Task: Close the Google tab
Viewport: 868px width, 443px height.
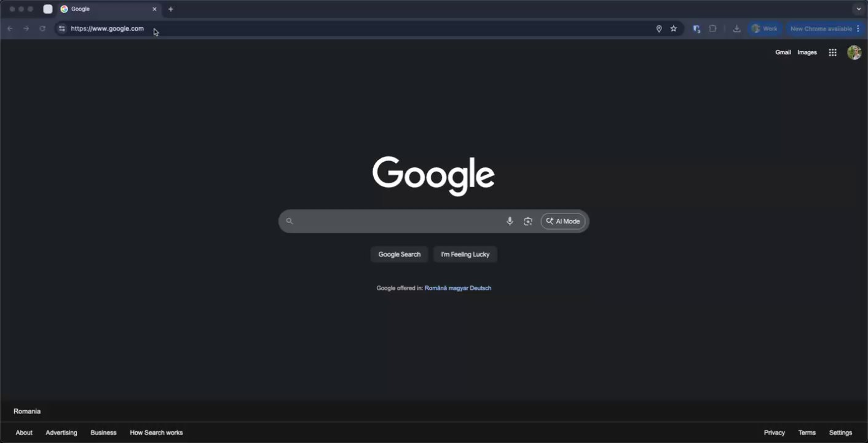Action: click(x=154, y=9)
